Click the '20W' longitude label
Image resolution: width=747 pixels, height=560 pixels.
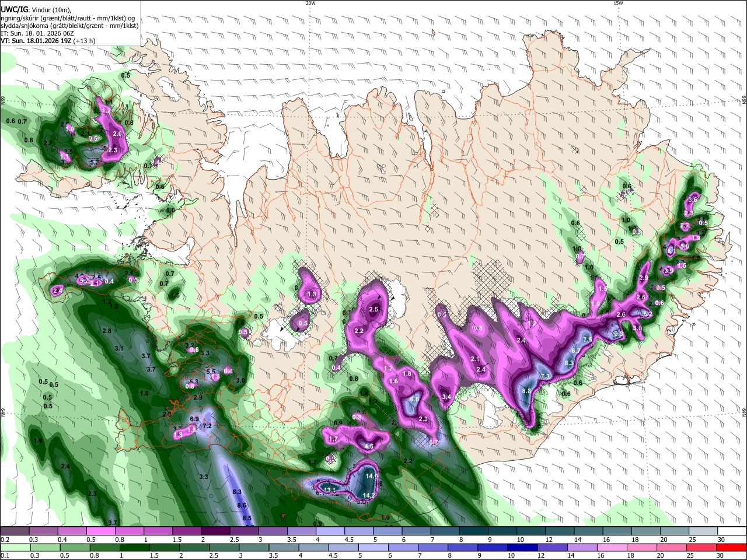click(310, 3)
